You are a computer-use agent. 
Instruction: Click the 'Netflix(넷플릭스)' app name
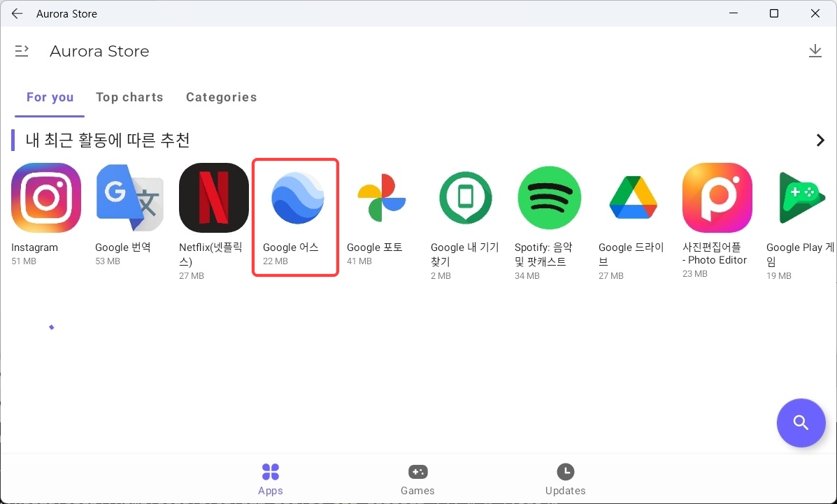210,254
